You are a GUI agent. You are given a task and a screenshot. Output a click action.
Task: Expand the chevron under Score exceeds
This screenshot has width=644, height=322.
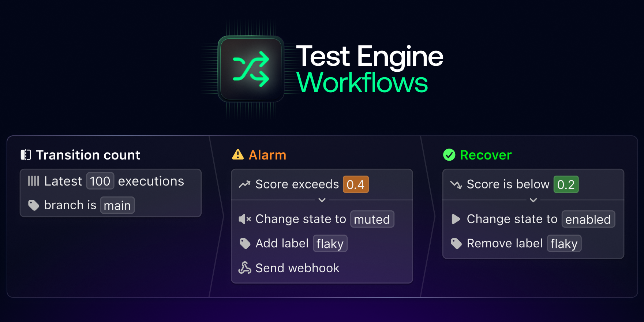click(322, 200)
